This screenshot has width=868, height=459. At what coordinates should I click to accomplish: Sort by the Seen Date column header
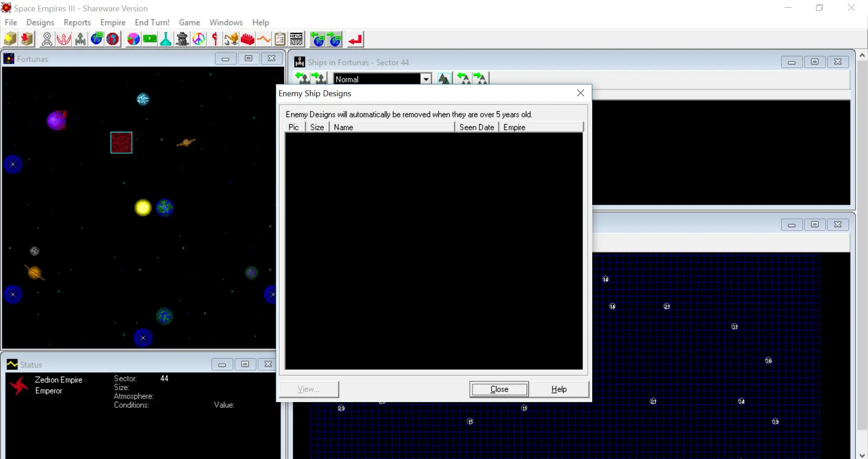coord(477,127)
